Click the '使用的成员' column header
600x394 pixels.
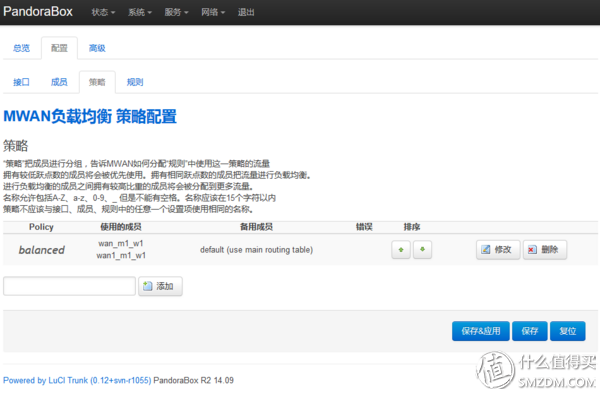pyautogui.click(x=121, y=227)
